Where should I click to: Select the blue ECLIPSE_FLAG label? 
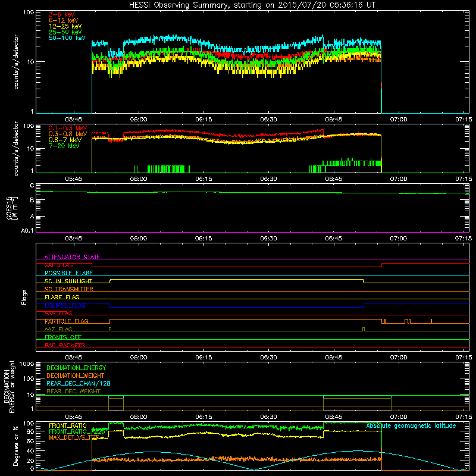click(x=65, y=305)
